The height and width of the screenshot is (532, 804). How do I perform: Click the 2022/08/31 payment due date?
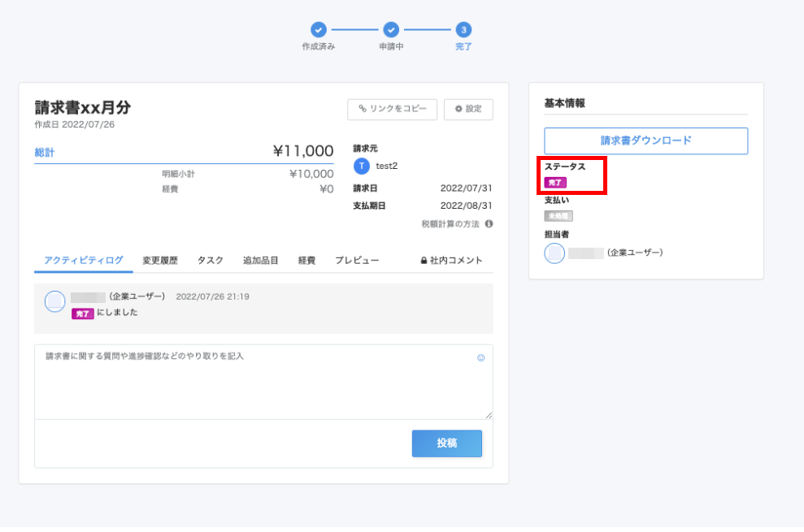(466, 205)
